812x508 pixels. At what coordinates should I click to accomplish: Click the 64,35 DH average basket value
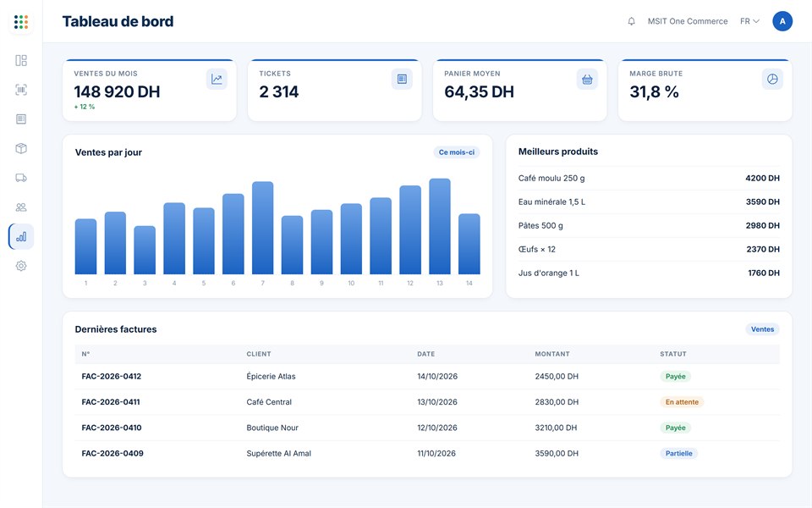pos(479,91)
